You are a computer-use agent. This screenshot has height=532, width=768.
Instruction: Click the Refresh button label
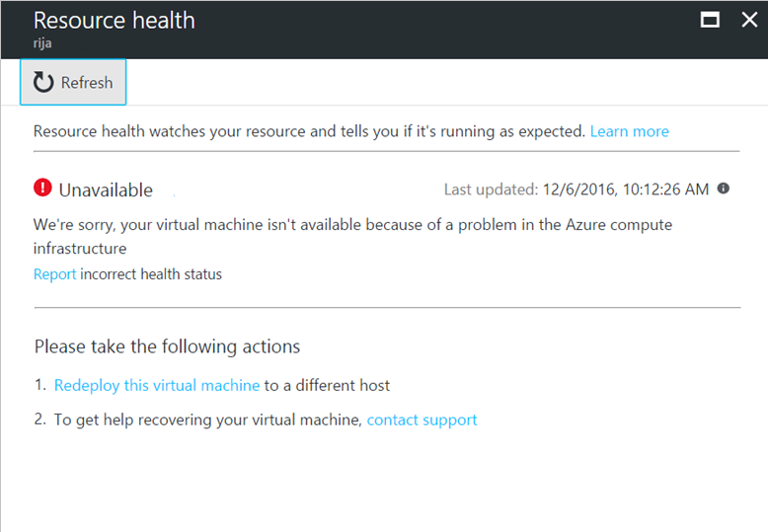click(87, 83)
